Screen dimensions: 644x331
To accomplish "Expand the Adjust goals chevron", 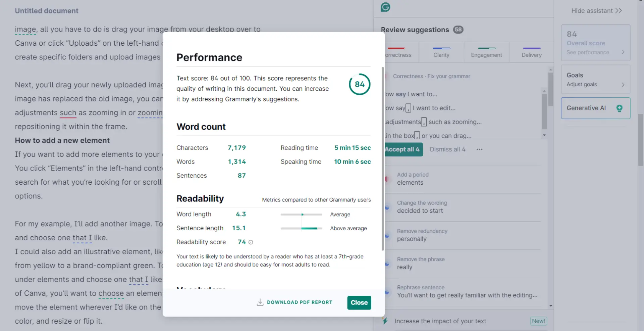I will click(x=623, y=85).
